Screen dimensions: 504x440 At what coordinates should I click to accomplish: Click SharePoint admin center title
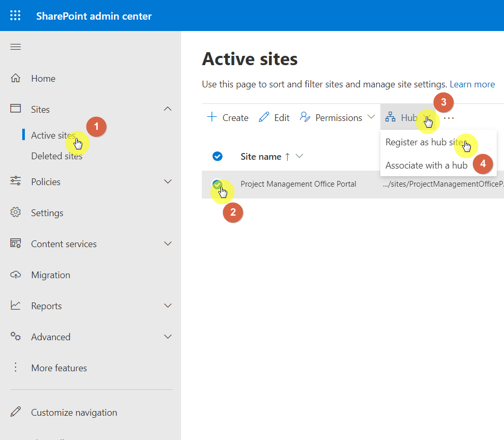(x=94, y=16)
